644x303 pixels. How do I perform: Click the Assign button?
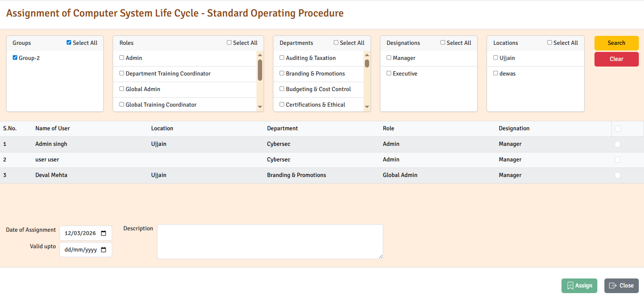(x=579, y=286)
